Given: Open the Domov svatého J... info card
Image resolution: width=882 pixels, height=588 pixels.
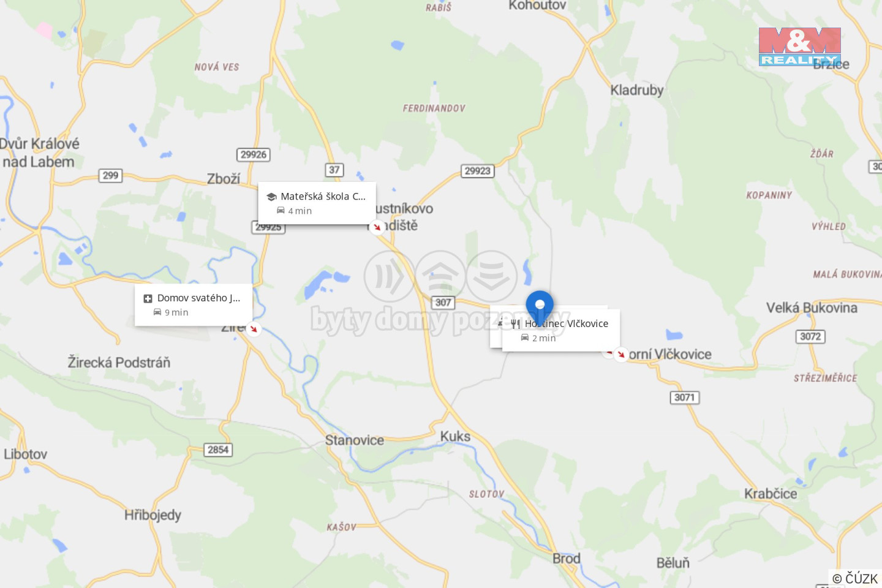Looking at the screenshot, I should tap(194, 305).
